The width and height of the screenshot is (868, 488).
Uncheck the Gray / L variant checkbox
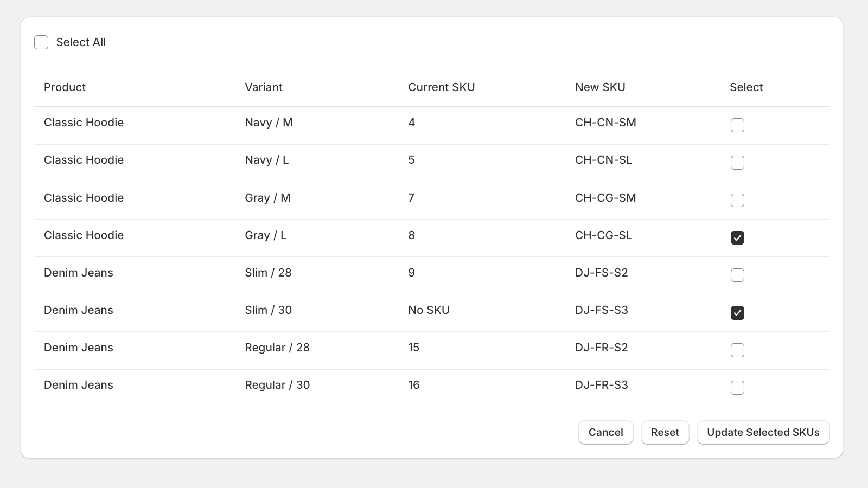pyautogui.click(x=737, y=237)
